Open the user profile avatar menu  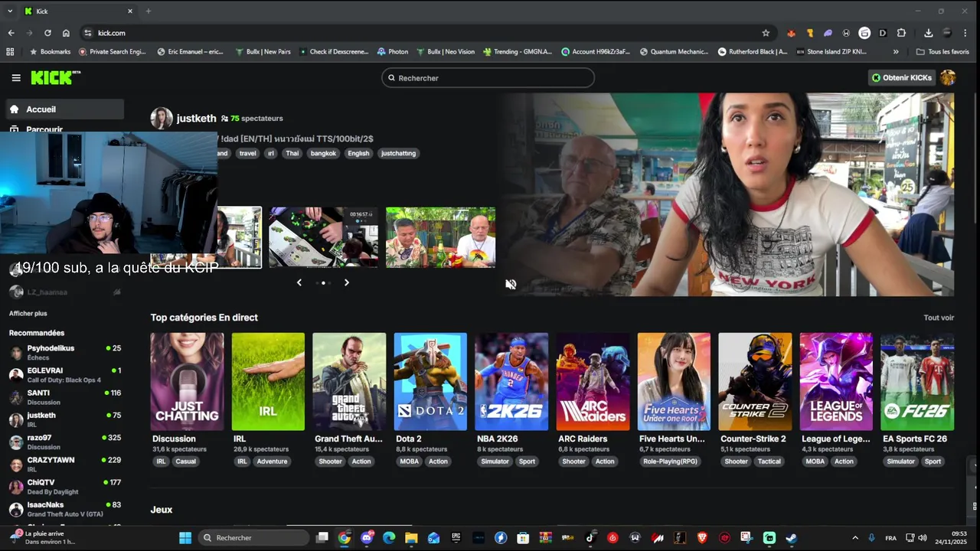948,77
